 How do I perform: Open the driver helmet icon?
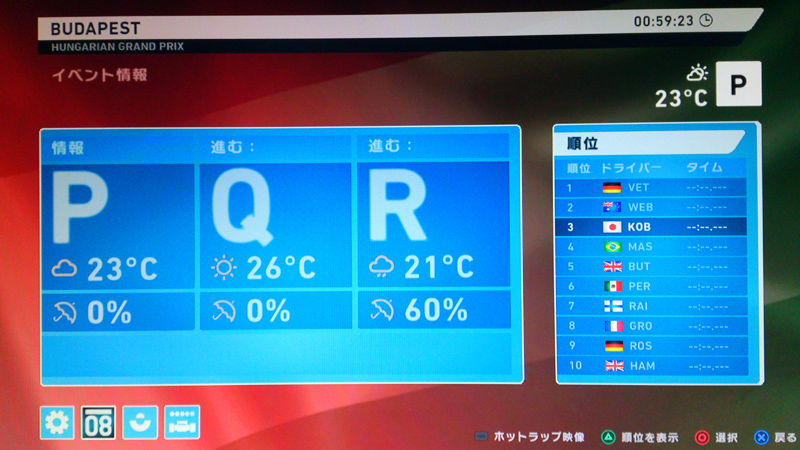click(x=140, y=422)
